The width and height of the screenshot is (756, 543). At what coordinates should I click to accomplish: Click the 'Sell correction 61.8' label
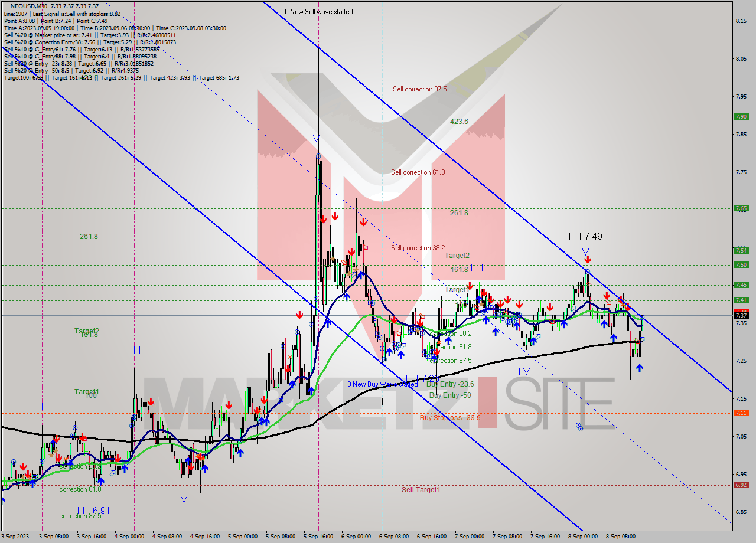418,172
